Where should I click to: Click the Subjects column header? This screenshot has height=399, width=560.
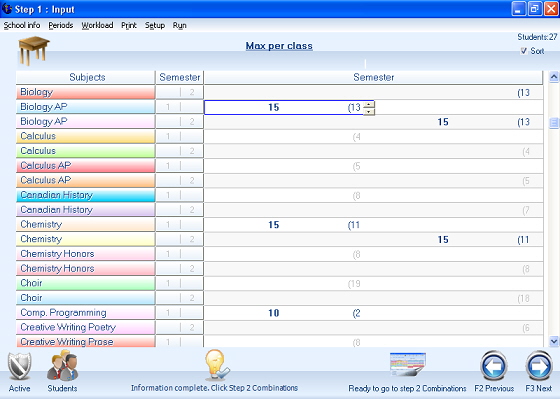coord(86,77)
